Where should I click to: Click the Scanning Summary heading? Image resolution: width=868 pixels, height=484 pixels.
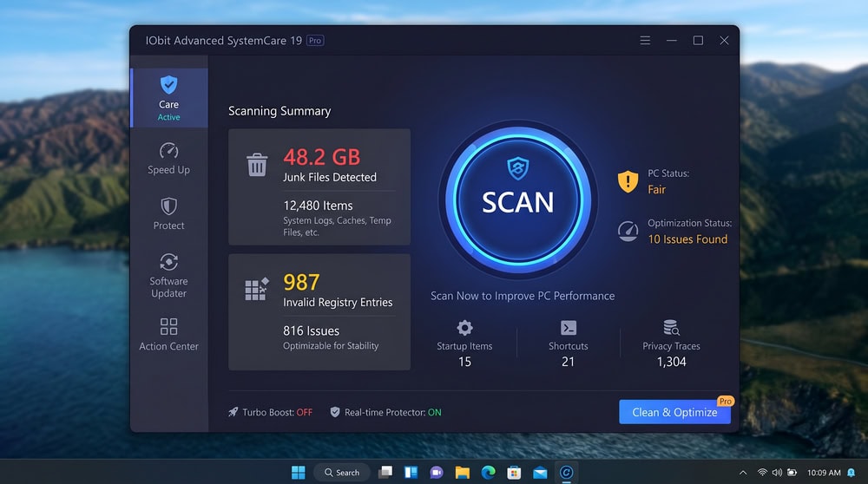point(279,111)
